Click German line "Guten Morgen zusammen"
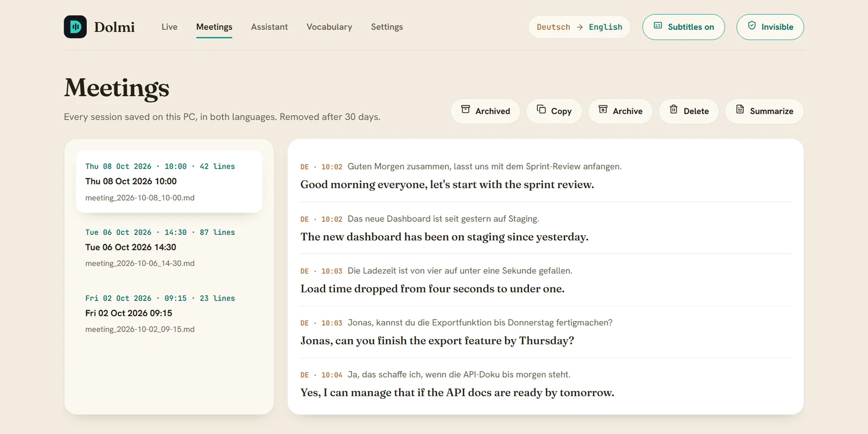The image size is (868, 434). [x=484, y=167]
